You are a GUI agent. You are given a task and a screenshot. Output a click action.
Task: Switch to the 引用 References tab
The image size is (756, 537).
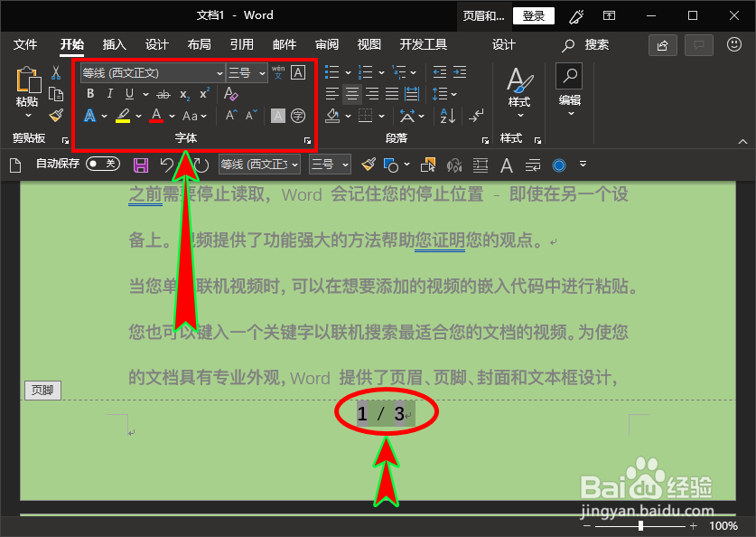(x=241, y=45)
